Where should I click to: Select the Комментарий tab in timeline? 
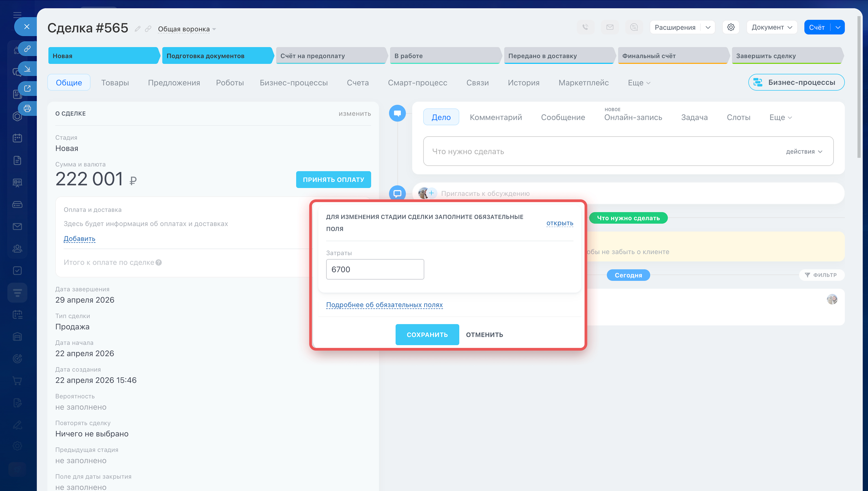[495, 117]
